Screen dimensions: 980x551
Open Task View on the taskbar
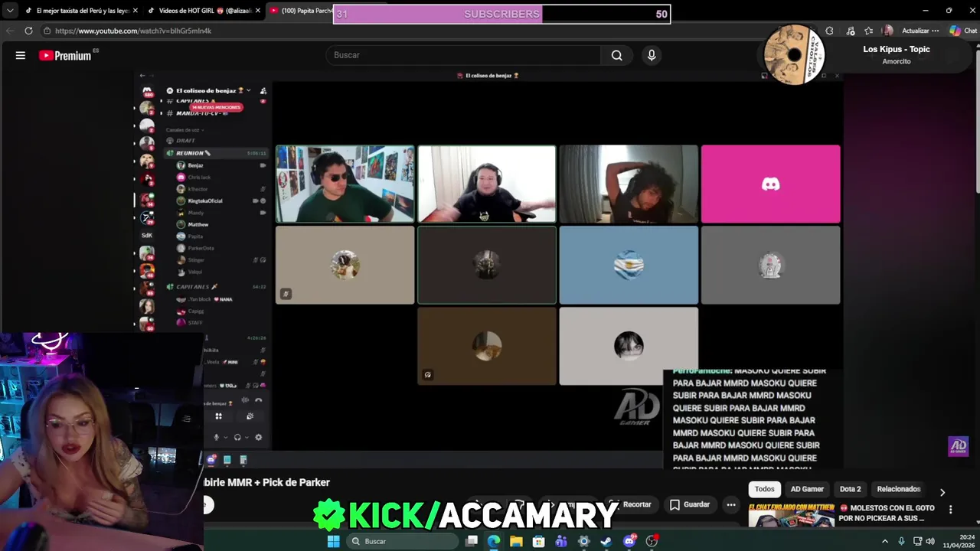(472, 541)
